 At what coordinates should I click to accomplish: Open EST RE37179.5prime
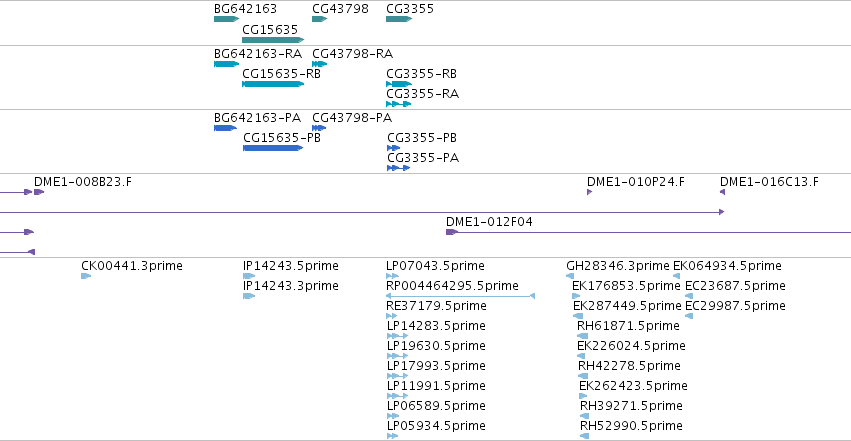pos(391,316)
